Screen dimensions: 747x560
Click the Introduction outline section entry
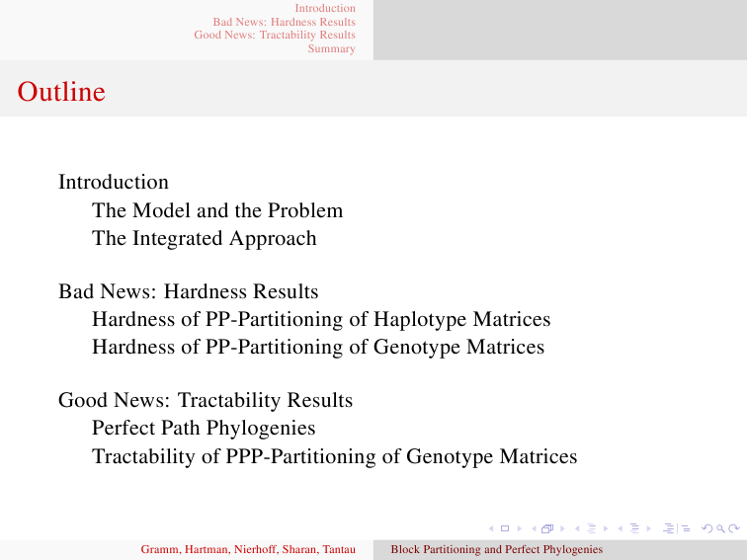click(114, 182)
